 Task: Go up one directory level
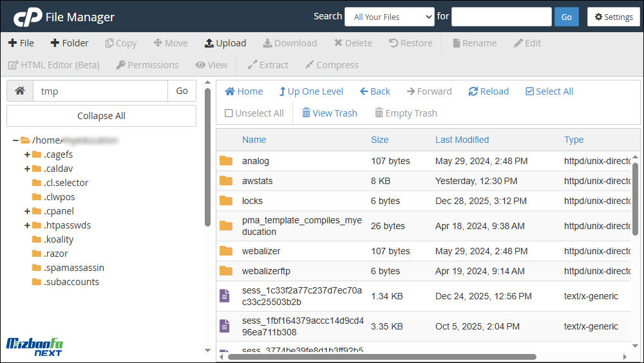pyautogui.click(x=311, y=91)
